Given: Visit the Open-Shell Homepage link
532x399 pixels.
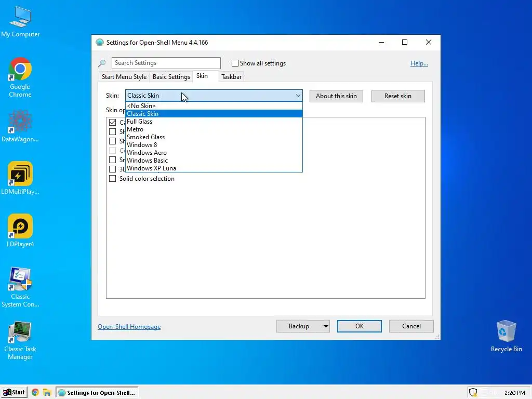Looking at the screenshot, I should pos(129,327).
